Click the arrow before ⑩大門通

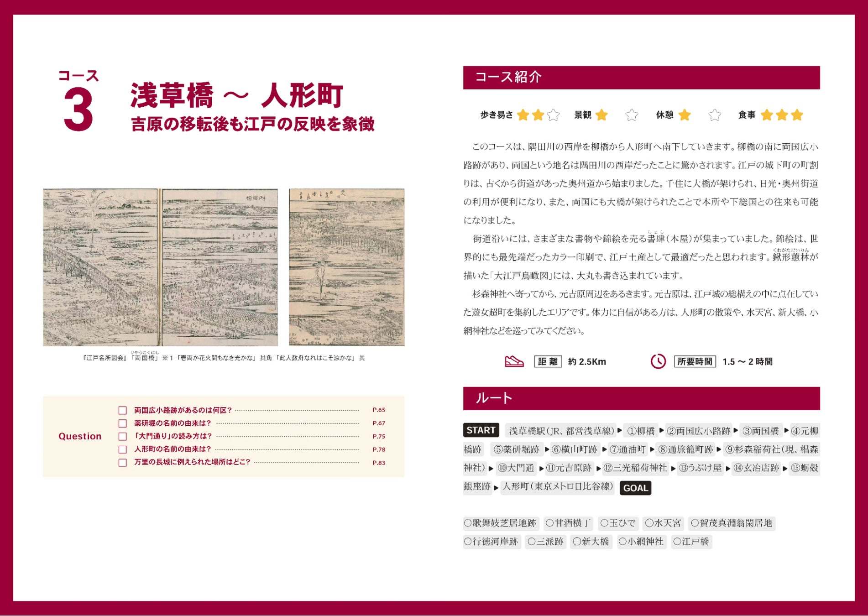491,468
